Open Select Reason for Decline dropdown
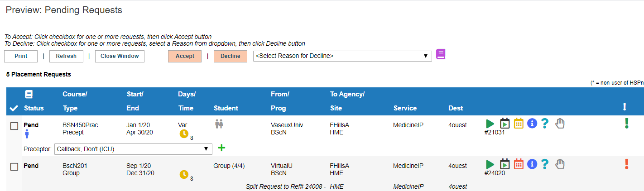The image size is (644, 191). point(342,56)
